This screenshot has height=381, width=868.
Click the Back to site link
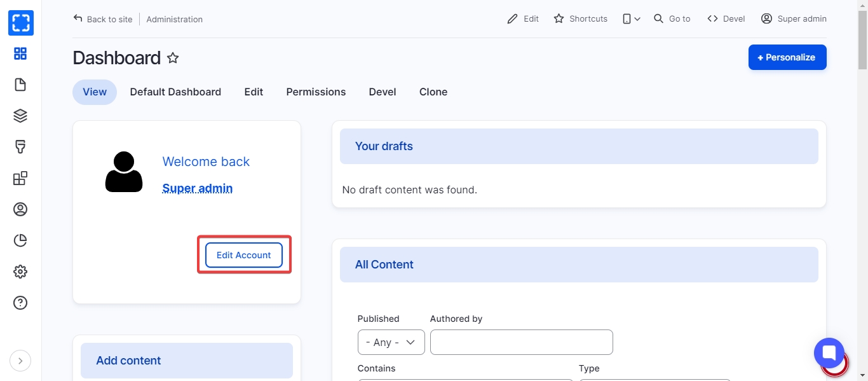[x=103, y=19]
